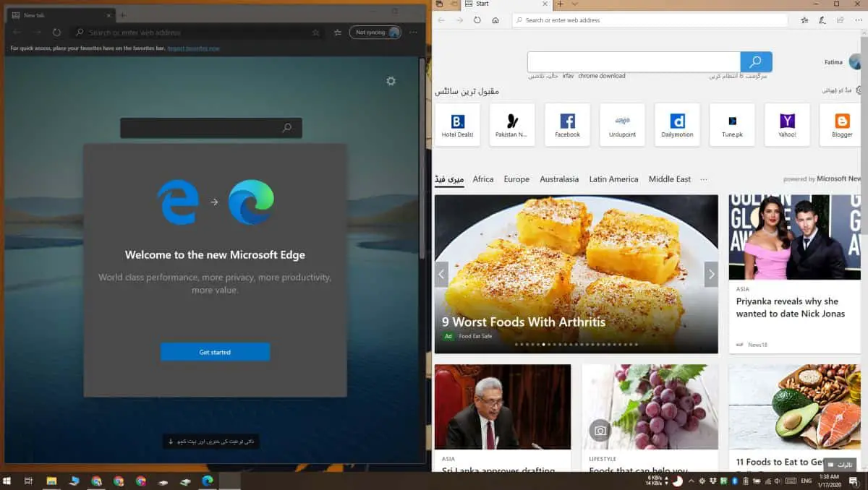868x490 pixels.
Task: Add a new tab in legacy Edge
Action: click(x=560, y=4)
